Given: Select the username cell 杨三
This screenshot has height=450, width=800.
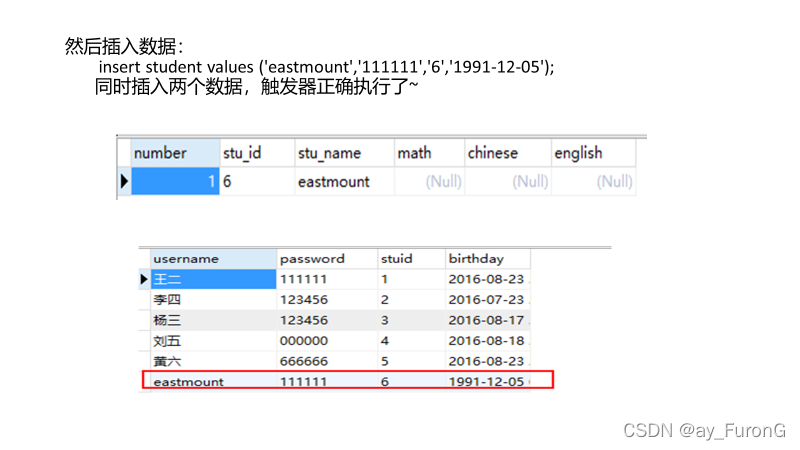Looking at the screenshot, I should pyautogui.click(x=213, y=320).
